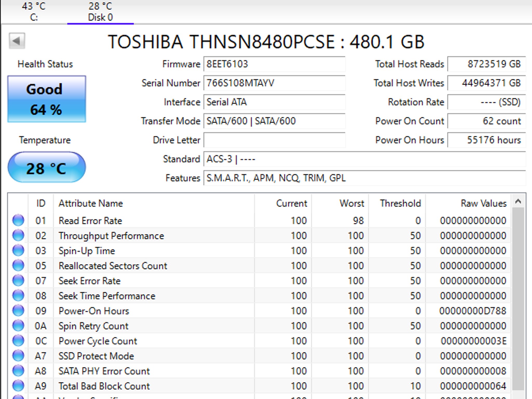The width and height of the screenshot is (532, 399).
Task: Click the status circle for Total Bad Block Count
Action: 18,386
